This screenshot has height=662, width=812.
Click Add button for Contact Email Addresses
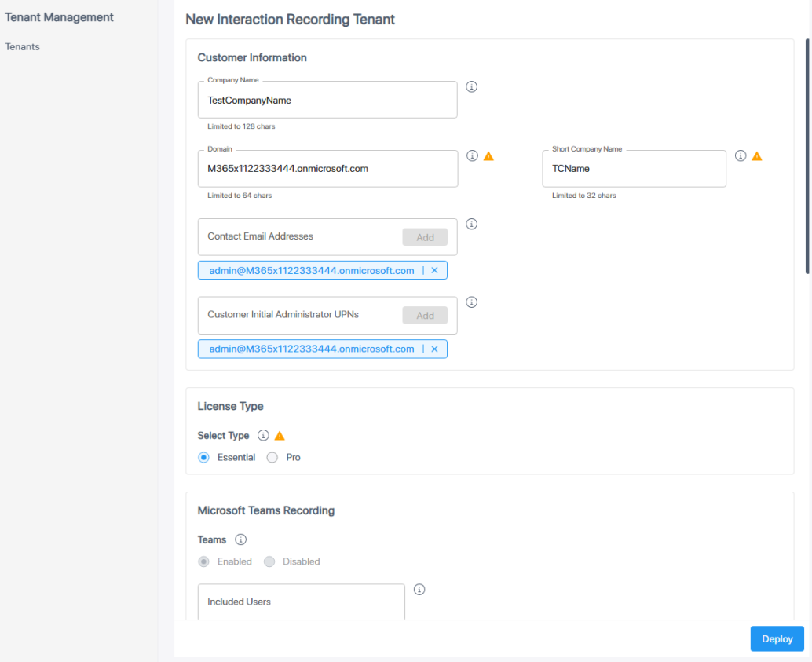tap(425, 237)
